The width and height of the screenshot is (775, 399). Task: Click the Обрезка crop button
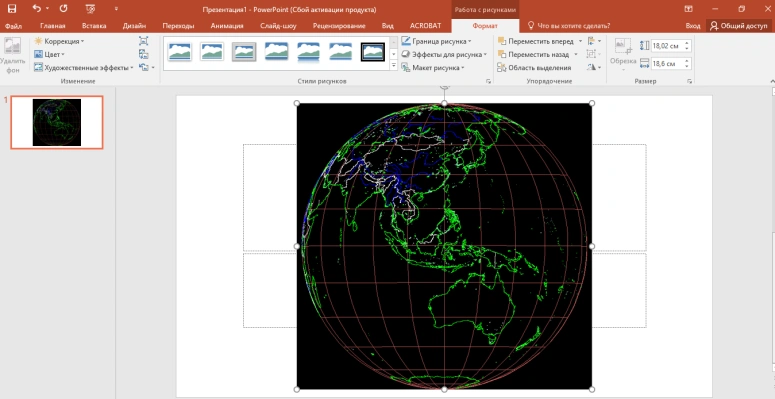pyautogui.click(x=623, y=53)
